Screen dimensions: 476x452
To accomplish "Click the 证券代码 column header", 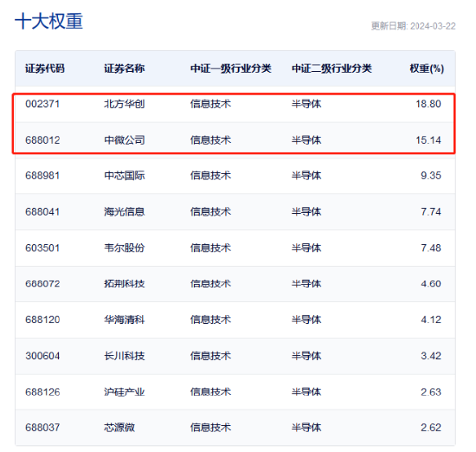I will pos(45,68).
